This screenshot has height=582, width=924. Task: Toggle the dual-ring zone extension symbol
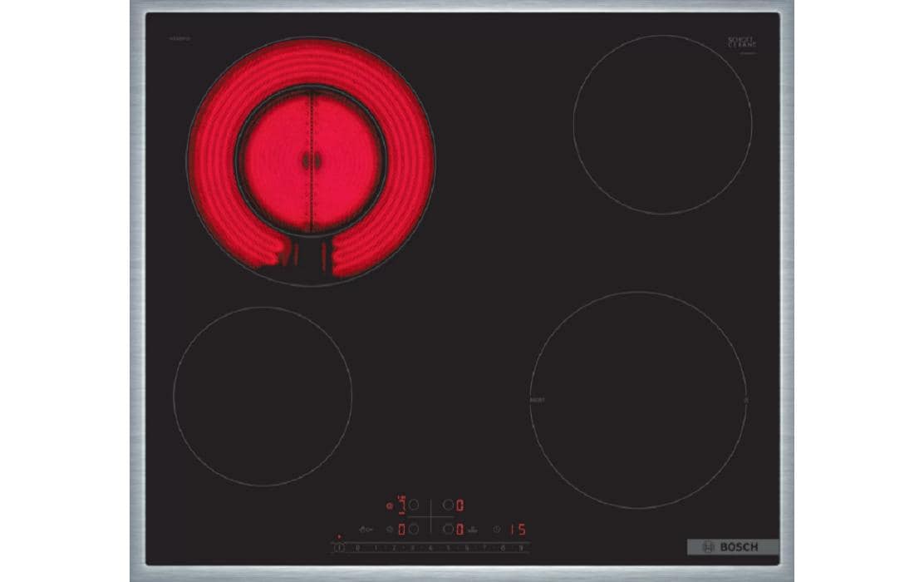coord(389,505)
